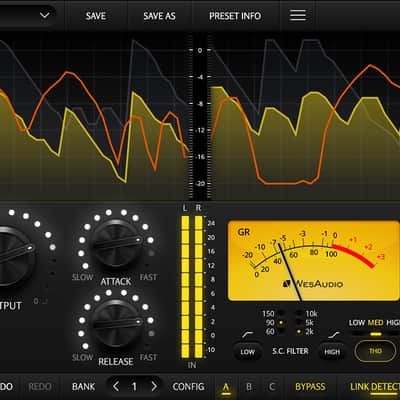The width and height of the screenshot is (400, 400).
Task: Select the 150 Hz low filter LED
Action: click(281, 313)
